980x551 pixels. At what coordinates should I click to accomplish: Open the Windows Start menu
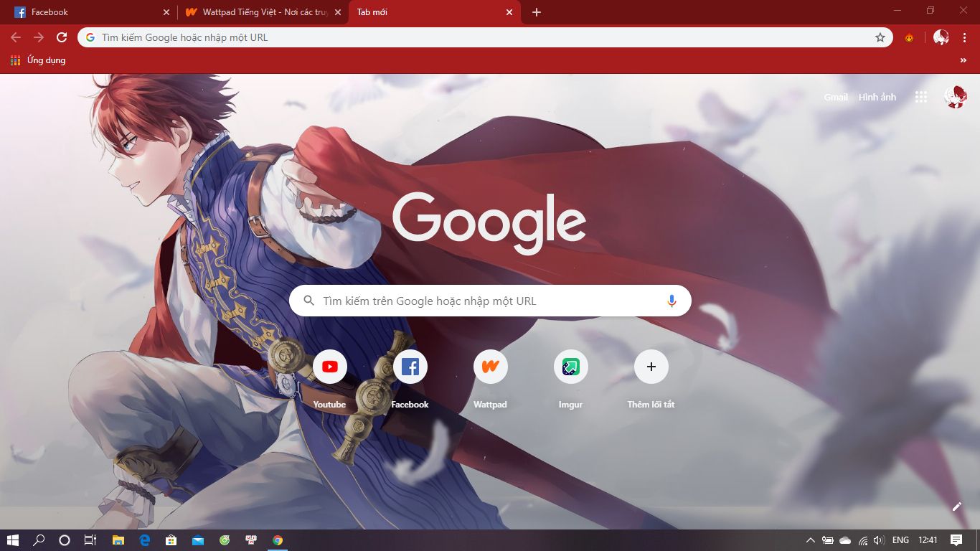13,540
